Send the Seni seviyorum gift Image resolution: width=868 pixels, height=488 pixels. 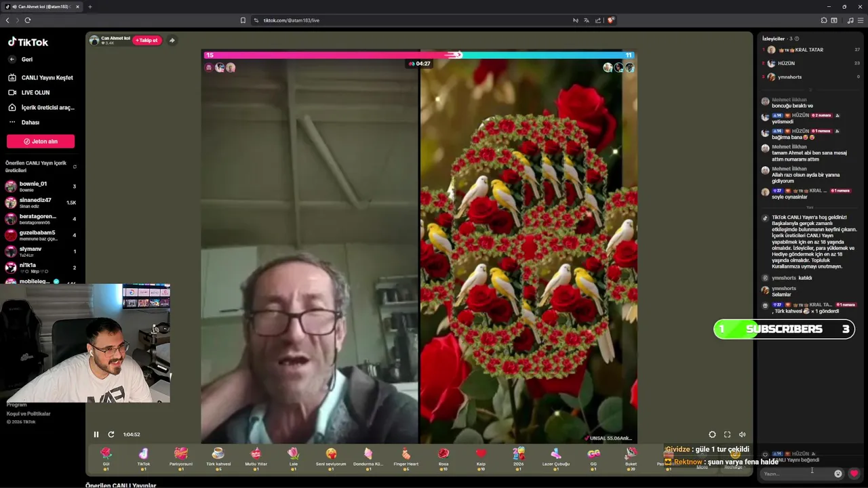coord(331,458)
